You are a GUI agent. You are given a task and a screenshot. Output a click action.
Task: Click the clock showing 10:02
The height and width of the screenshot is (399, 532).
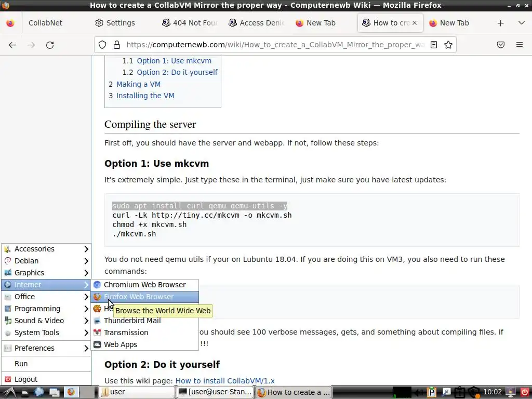coord(493,392)
